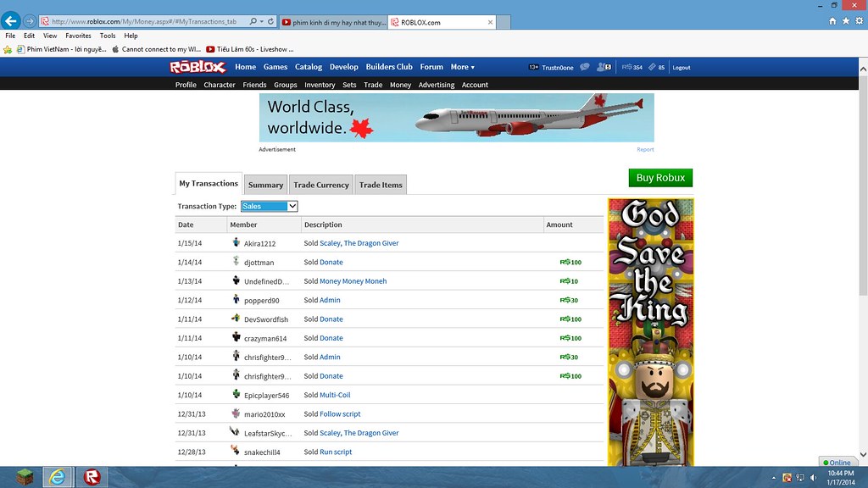Click the Phim VietNam bookmark
This screenshot has width=868, height=488.
pyautogui.click(x=61, y=49)
